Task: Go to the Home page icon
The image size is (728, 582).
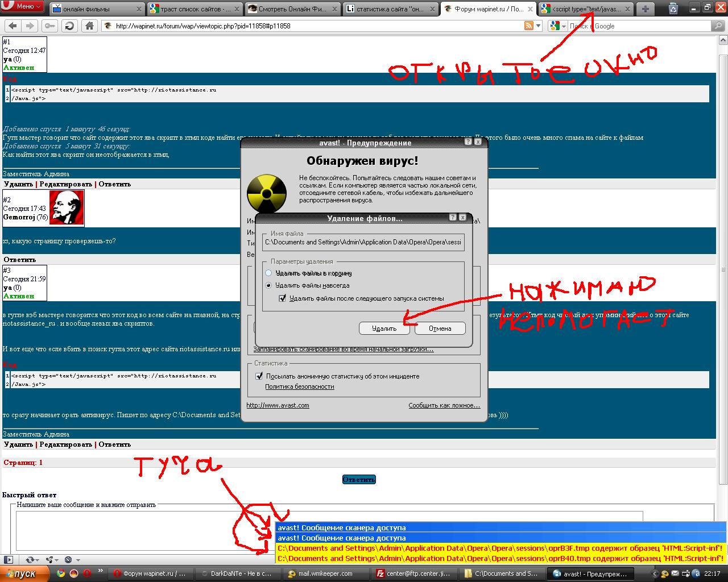Action: (x=89, y=26)
